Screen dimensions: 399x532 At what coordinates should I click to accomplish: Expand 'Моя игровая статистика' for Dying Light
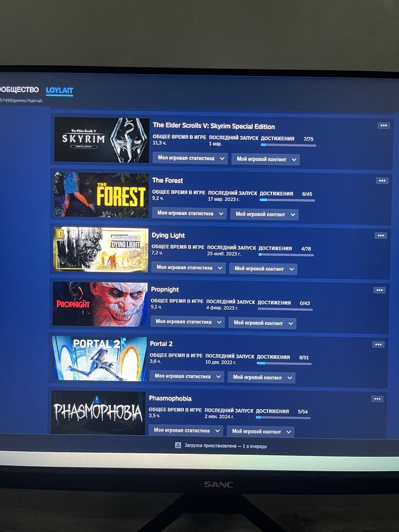(x=188, y=268)
